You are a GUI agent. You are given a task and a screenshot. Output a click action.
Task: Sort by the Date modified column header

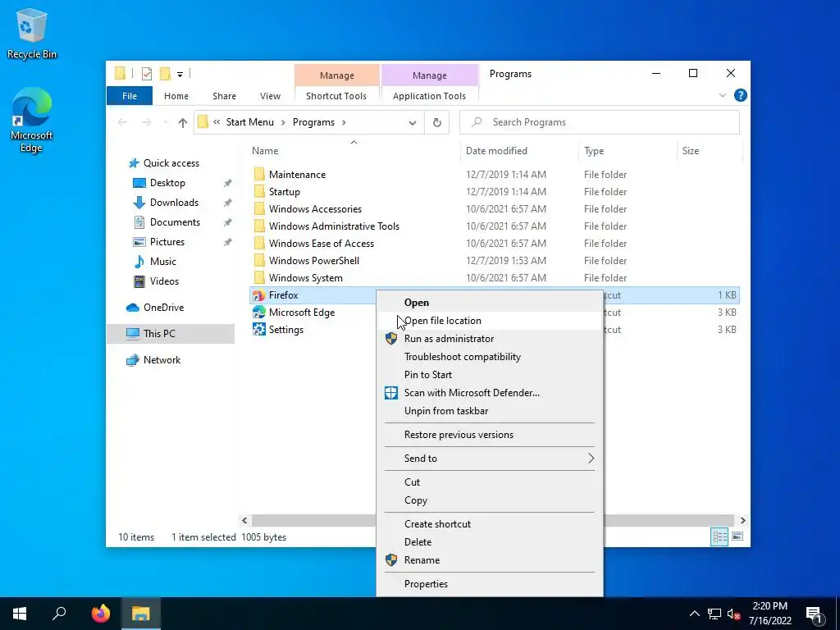(519, 151)
